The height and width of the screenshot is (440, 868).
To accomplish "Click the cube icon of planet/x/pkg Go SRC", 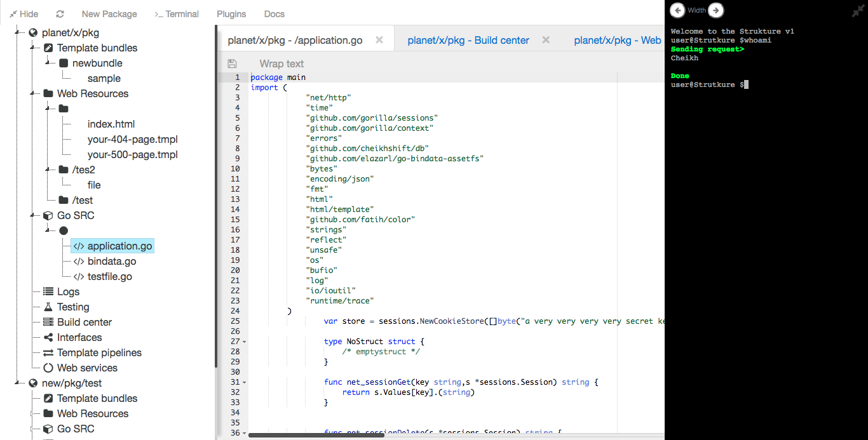I will (48, 216).
